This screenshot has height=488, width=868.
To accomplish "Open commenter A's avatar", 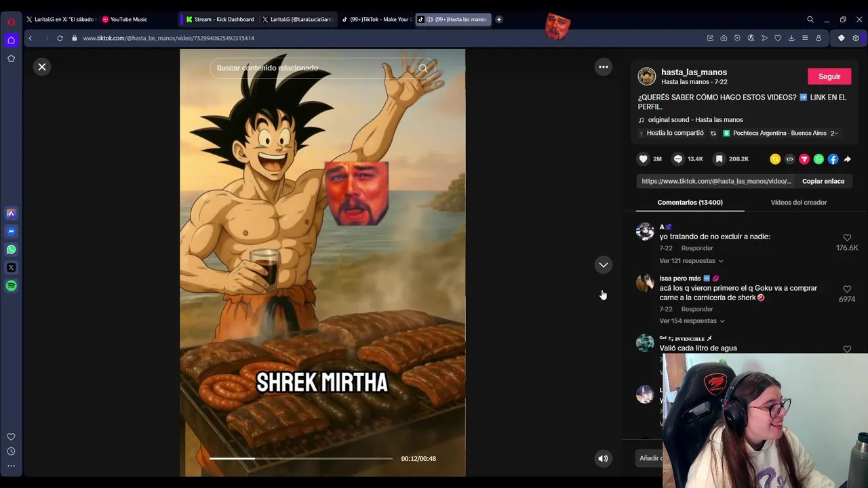I will click(645, 231).
